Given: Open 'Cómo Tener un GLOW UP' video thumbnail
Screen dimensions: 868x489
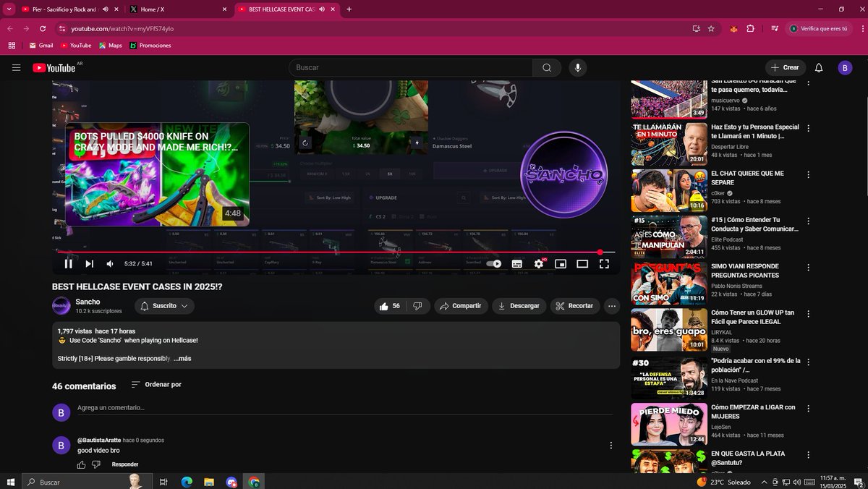Looking at the screenshot, I should [x=669, y=330].
